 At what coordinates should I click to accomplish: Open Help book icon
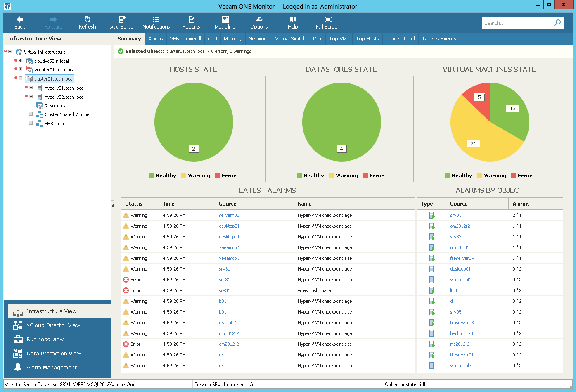coord(293,19)
